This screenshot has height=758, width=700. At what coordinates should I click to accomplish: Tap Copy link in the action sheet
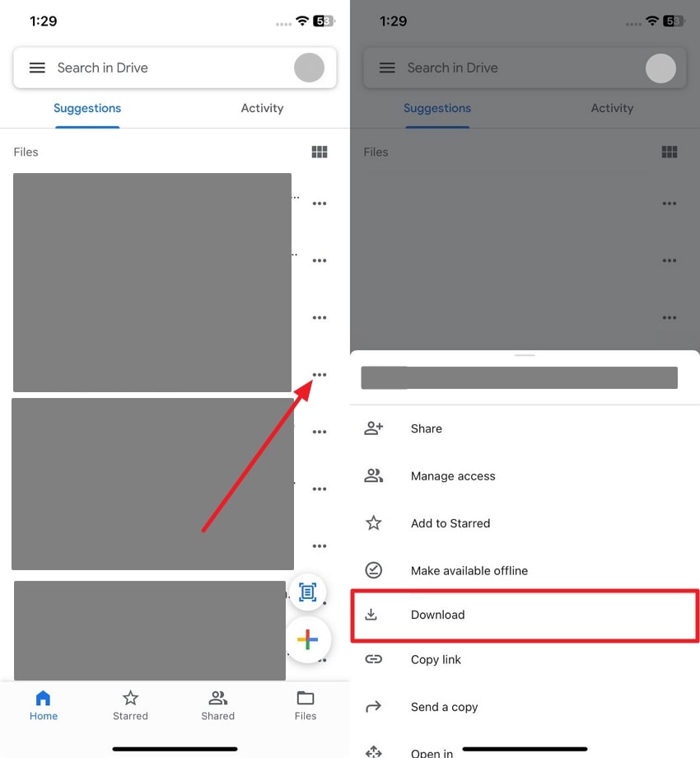pos(436,659)
